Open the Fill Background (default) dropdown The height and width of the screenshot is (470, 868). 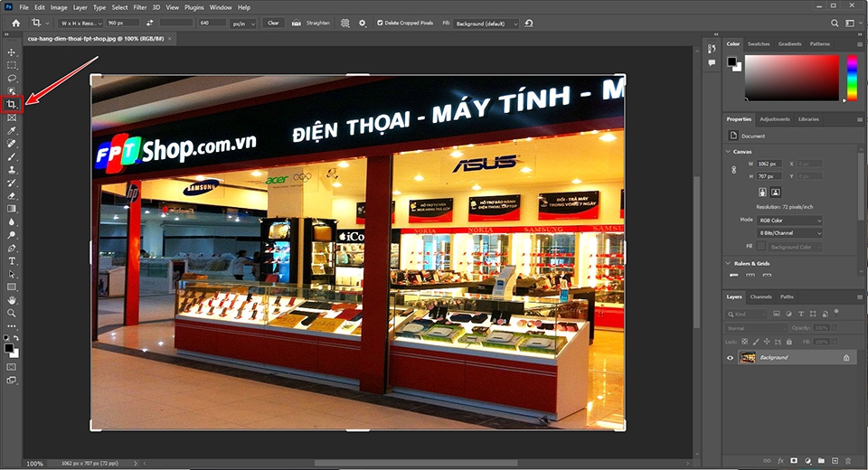coord(486,23)
